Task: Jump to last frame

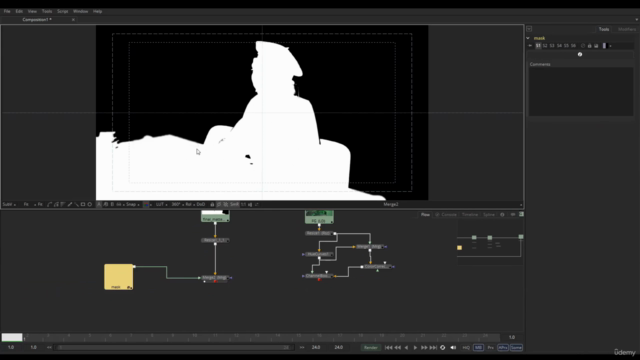Action: click(x=433, y=347)
